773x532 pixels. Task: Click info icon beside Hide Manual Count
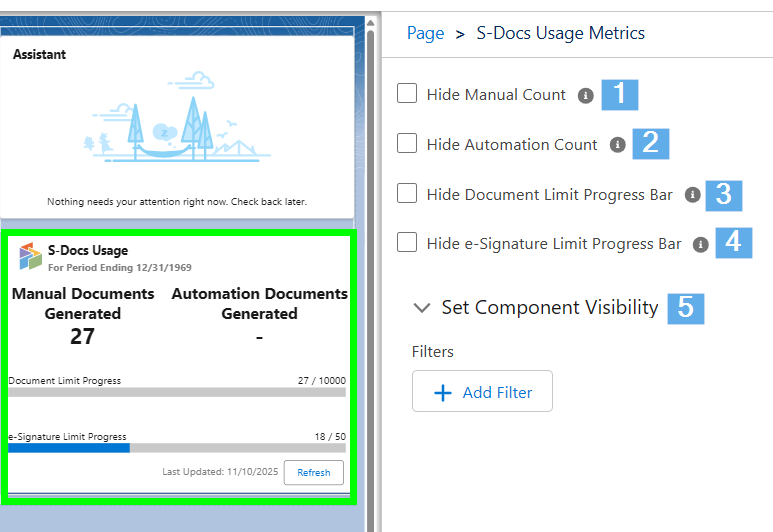pos(586,95)
